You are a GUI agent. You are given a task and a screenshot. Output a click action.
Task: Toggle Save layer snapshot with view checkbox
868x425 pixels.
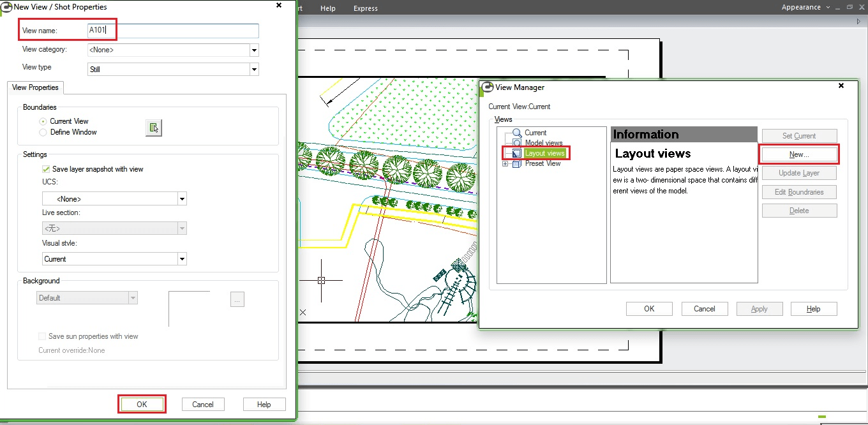point(46,169)
